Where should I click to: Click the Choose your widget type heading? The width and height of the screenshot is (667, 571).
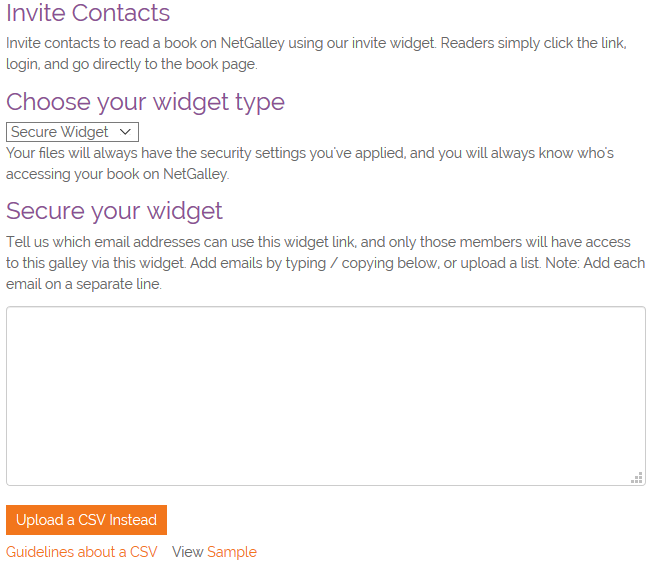145,102
